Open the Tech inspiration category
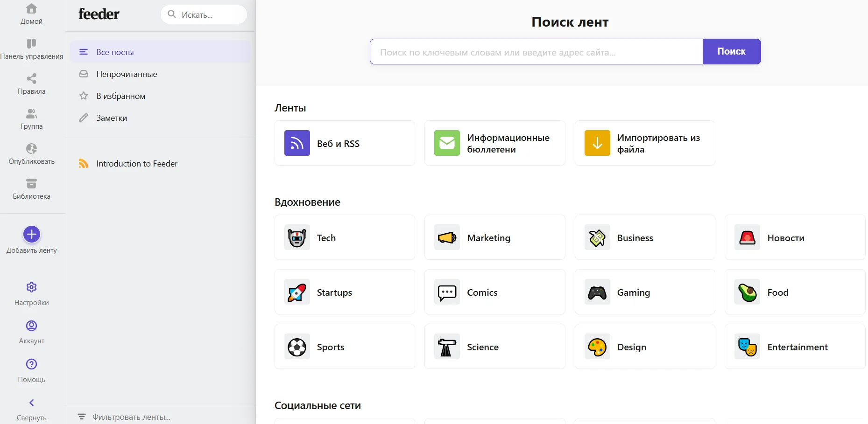The image size is (868, 424). coord(345,237)
